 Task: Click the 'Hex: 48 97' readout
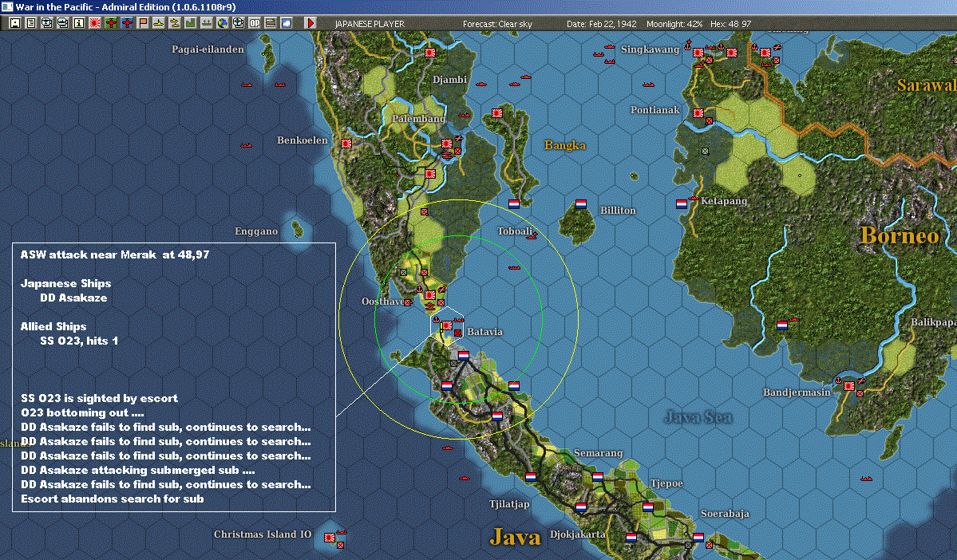click(x=730, y=24)
